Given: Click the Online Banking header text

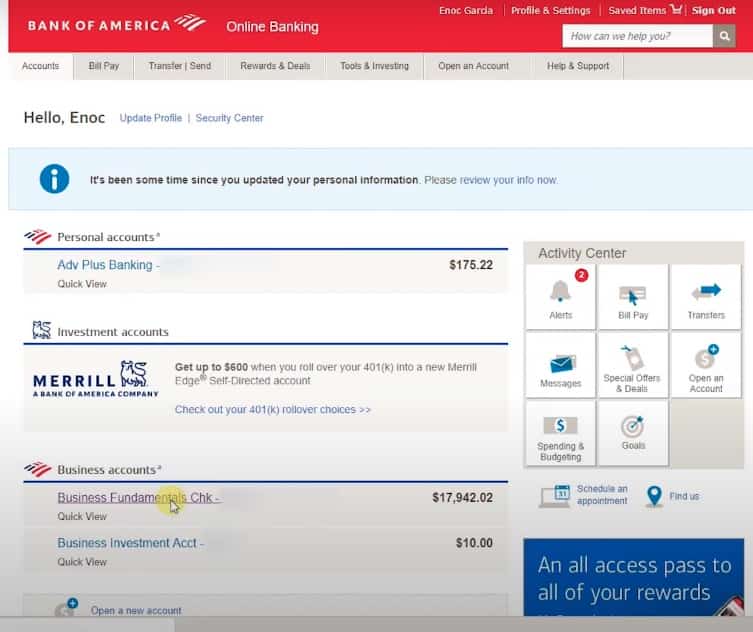Looking at the screenshot, I should (272, 27).
